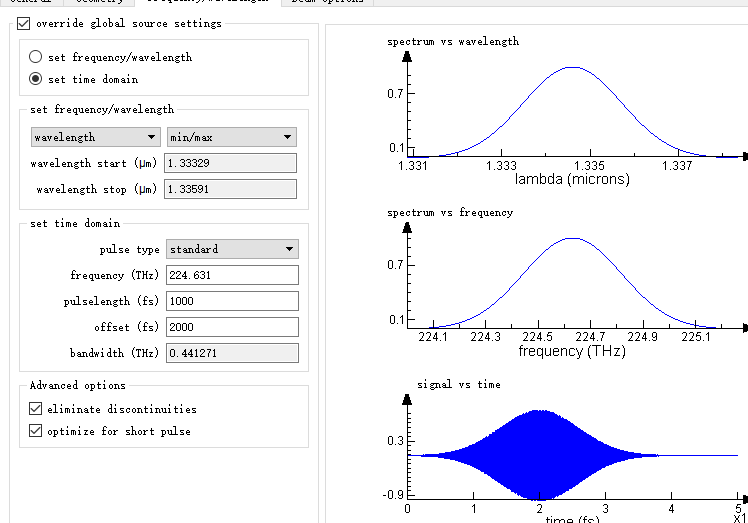Click the 'pulse type' label
The image size is (748, 523).
point(130,250)
